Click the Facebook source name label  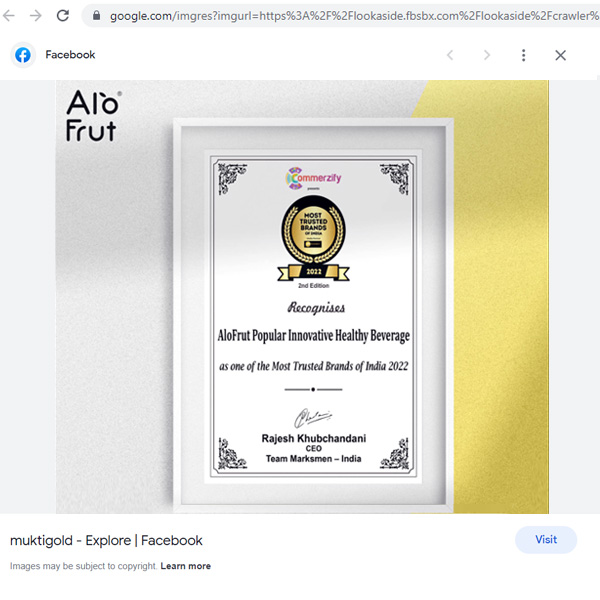70,55
